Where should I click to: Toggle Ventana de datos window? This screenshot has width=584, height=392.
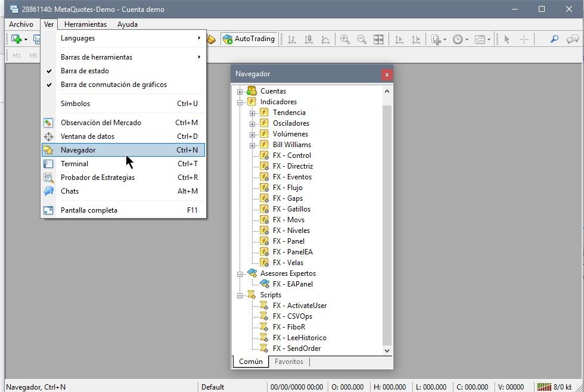tap(123, 136)
